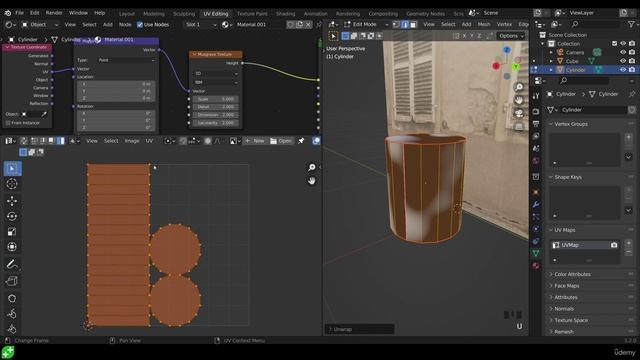Switch to the Shading workspace tab
Image resolution: width=640 pixels, height=360 pixels.
click(x=285, y=13)
